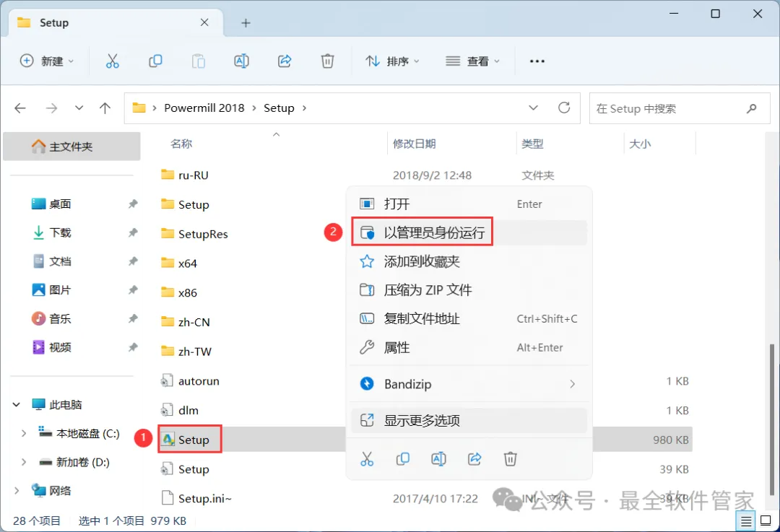Click the Cut icon in the top toolbar
Viewport: 780px width, 532px height.
pos(113,61)
